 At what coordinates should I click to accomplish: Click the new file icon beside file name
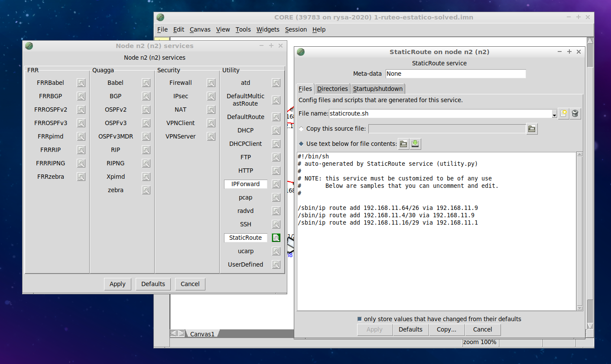point(563,113)
